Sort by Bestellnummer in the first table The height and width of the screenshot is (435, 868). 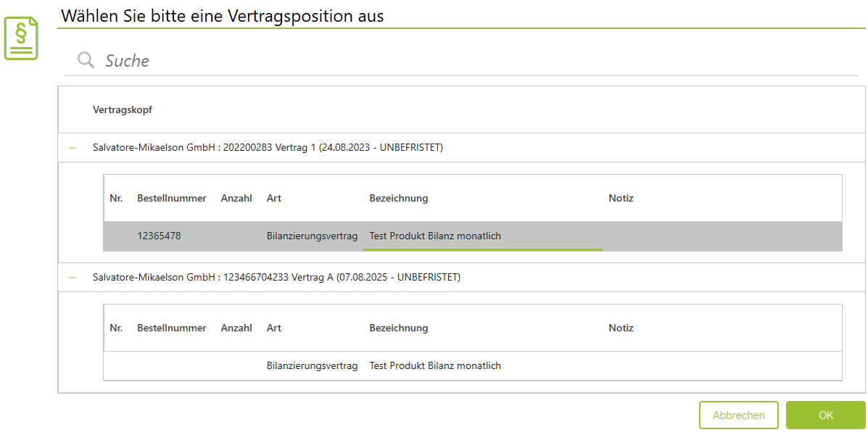172,198
